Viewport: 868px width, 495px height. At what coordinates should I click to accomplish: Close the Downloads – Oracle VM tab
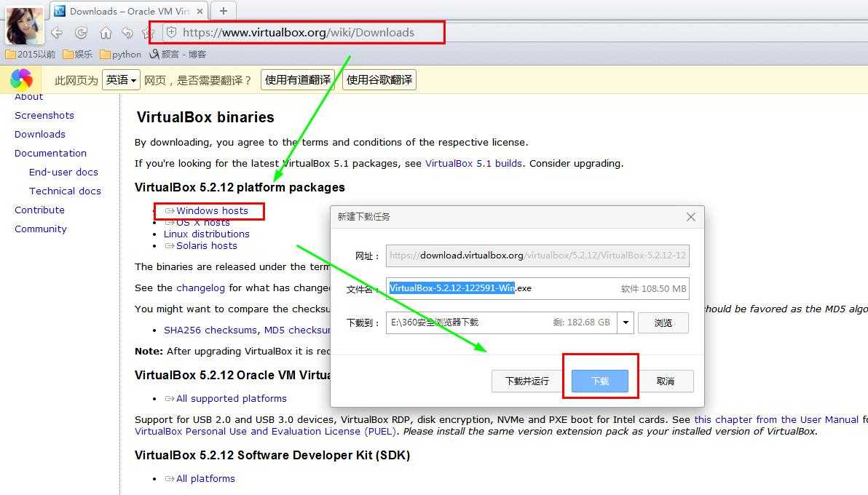click(x=200, y=11)
